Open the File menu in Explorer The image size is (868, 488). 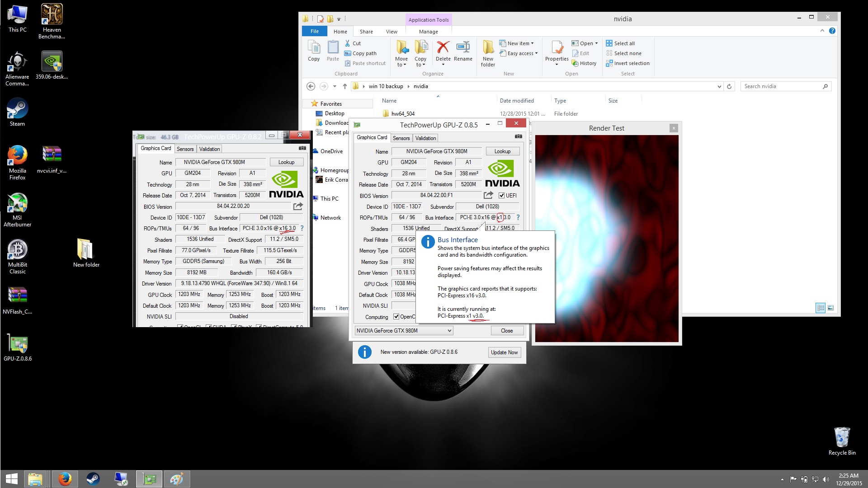click(x=315, y=31)
